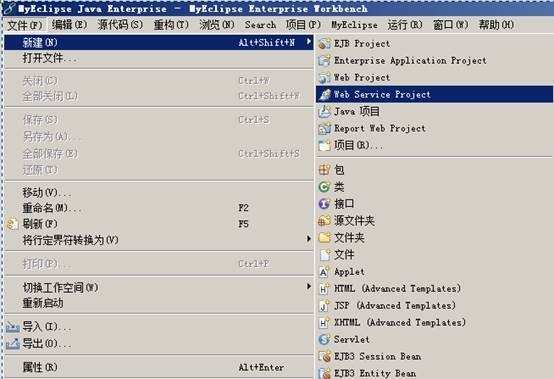Screen dimensions: 554x379
Task: Click the 项目(R)... icon
Action: point(324,145)
